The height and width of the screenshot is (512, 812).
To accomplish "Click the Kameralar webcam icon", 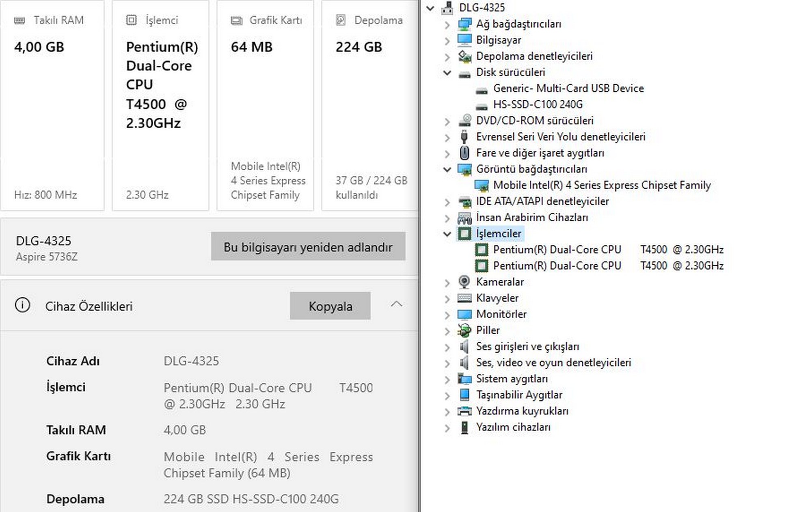I will pos(464,282).
